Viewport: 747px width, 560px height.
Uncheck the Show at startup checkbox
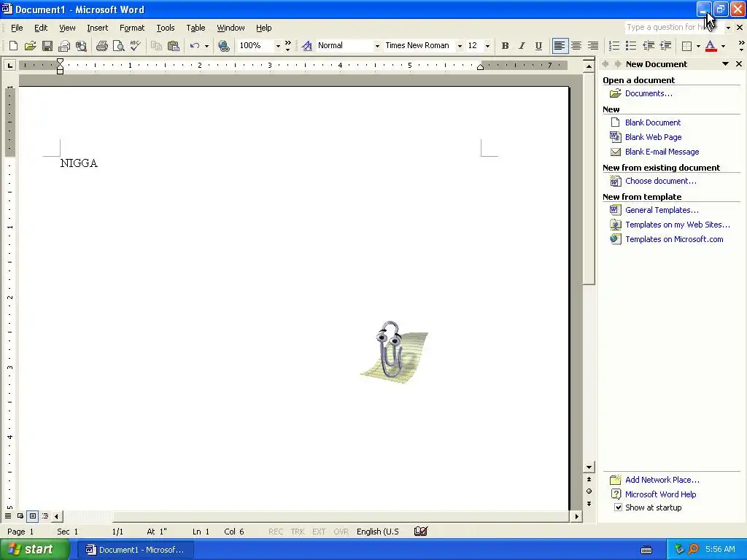[618, 507]
